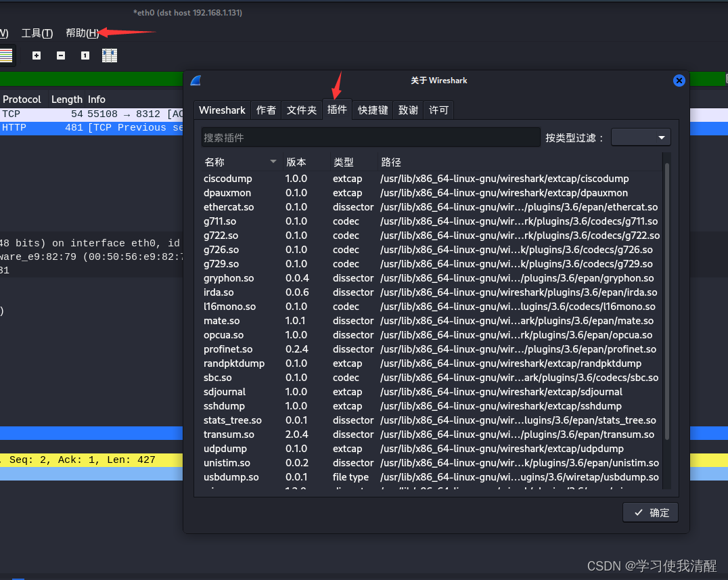Click the zoom out toolbar icon

[x=61, y=55]
